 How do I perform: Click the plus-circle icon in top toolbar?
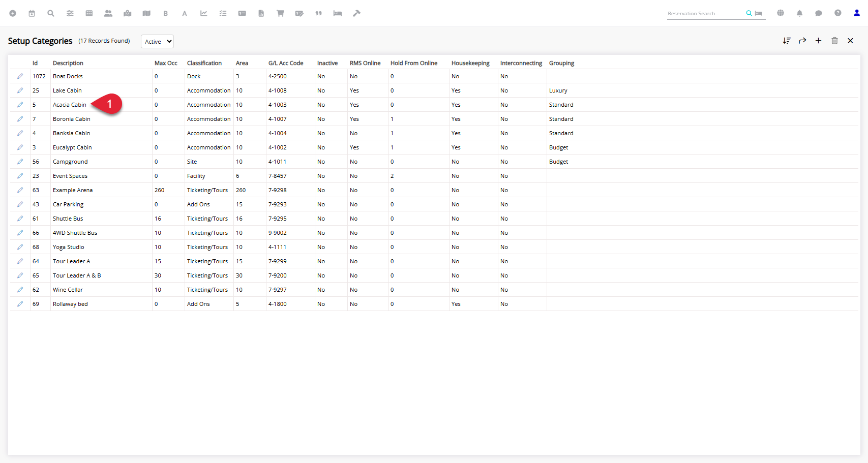point(13,13)
